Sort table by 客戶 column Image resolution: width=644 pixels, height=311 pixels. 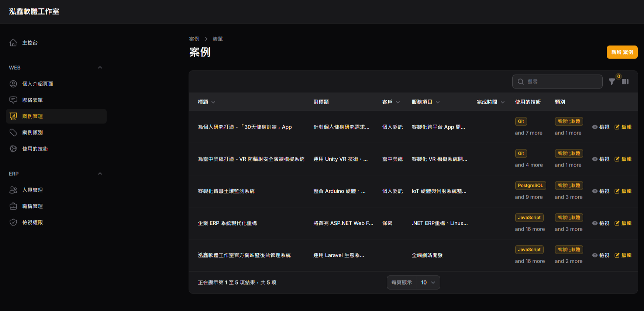point(391,102)
